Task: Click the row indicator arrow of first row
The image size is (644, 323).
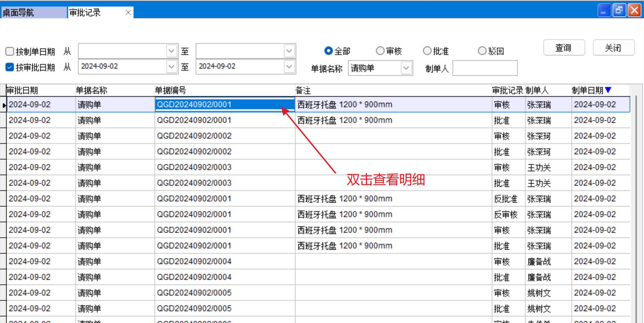Action: [4, 105]
